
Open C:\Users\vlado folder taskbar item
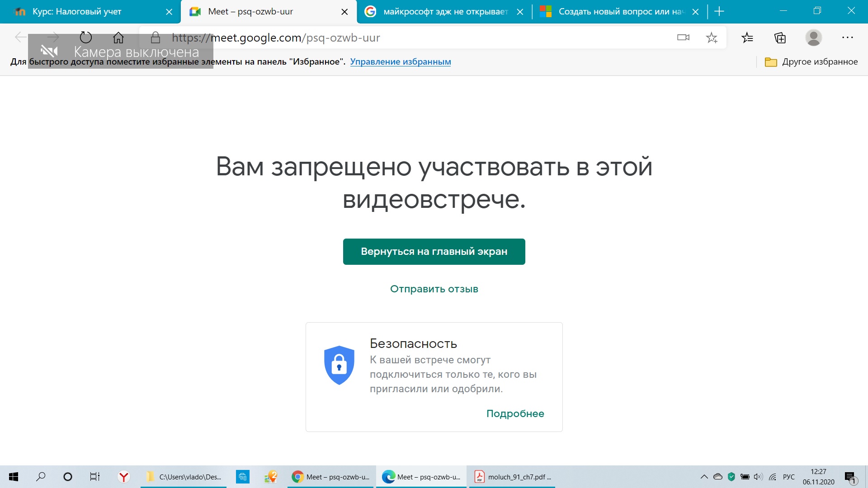pos(184,477)
